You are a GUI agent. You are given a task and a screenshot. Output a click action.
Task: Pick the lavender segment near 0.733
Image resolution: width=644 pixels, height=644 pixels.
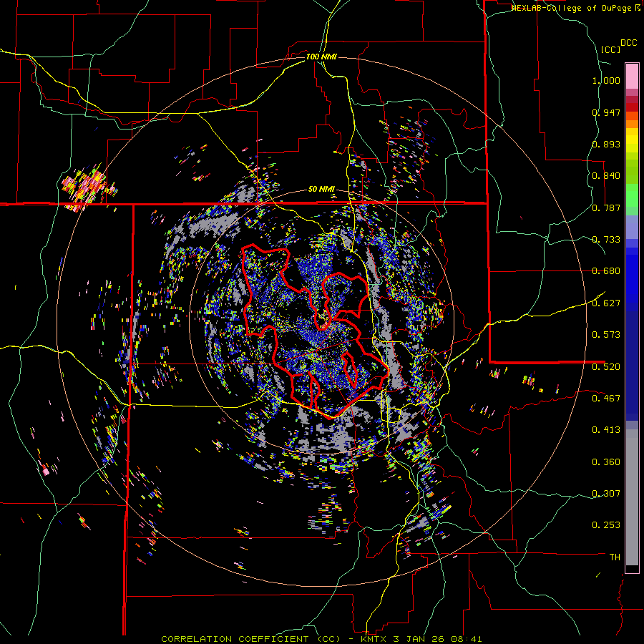pos(632,227)
